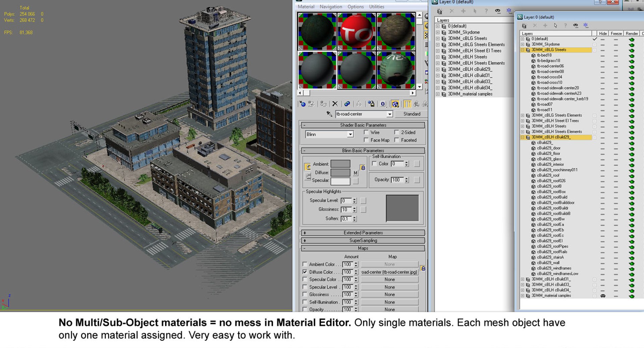Select the red TO material sample sphere

point(356,32)
